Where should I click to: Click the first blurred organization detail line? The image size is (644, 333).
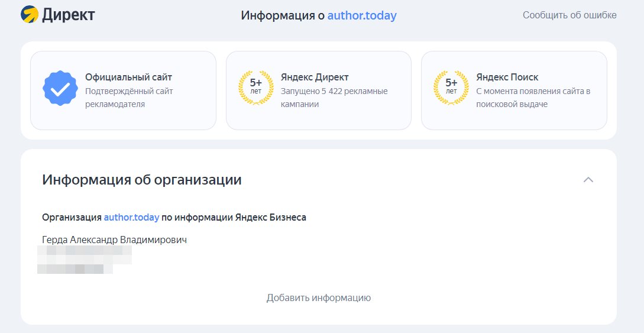[85, 255]
